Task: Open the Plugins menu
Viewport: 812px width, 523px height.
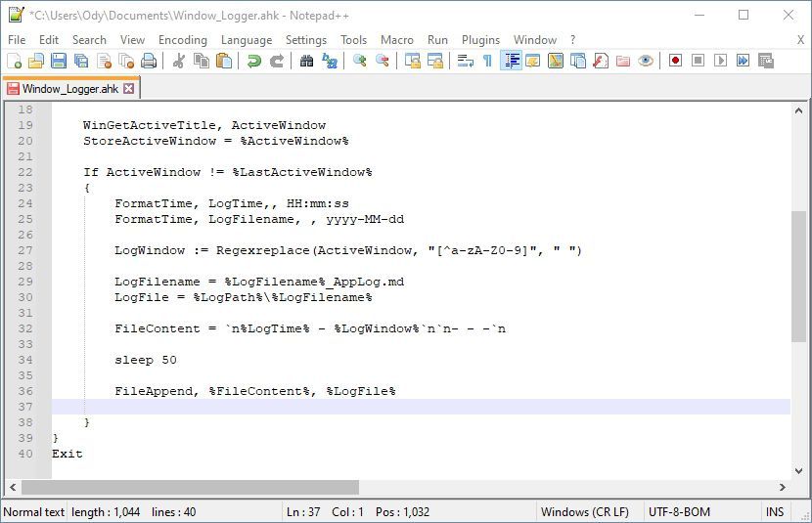Action: (480, 40)
